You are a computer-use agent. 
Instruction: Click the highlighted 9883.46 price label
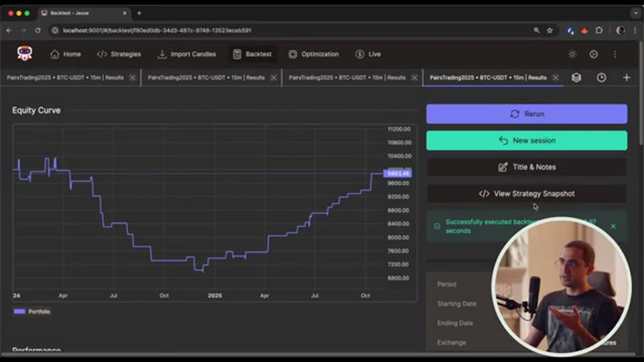[398, 173]
